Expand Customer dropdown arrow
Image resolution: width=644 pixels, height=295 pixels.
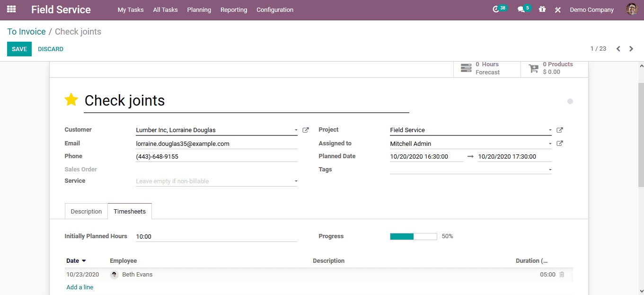(x=296, y=130)
